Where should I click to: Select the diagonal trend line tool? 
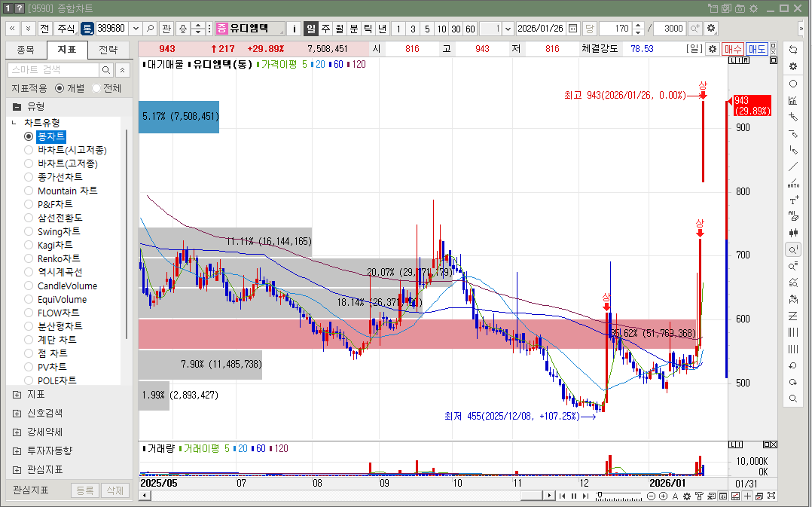(793, 166)
